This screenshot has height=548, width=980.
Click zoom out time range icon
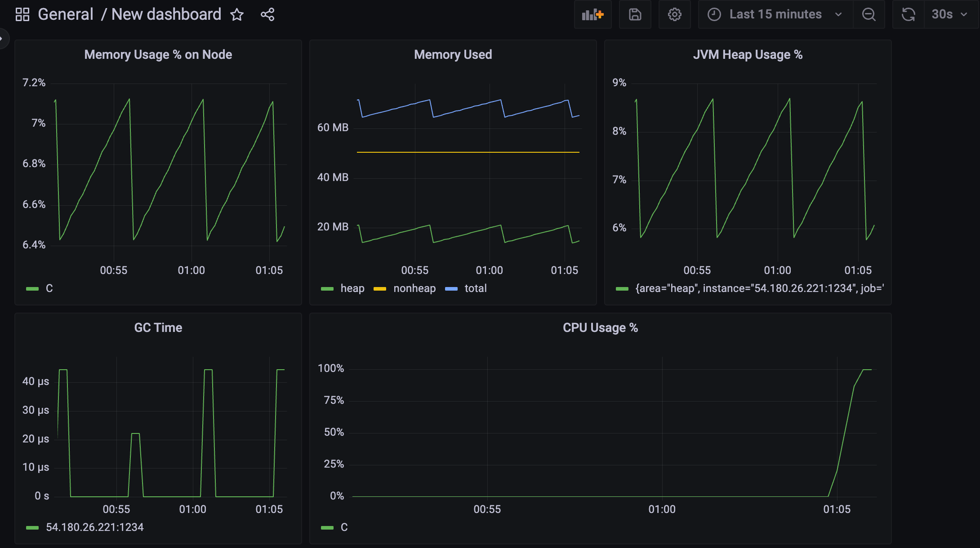point(869,15)
